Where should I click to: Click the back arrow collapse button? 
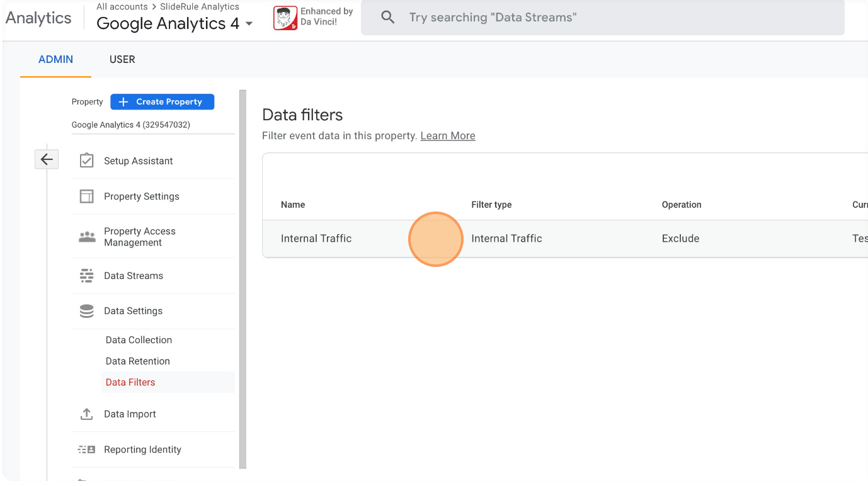click(x=47, y=159)
